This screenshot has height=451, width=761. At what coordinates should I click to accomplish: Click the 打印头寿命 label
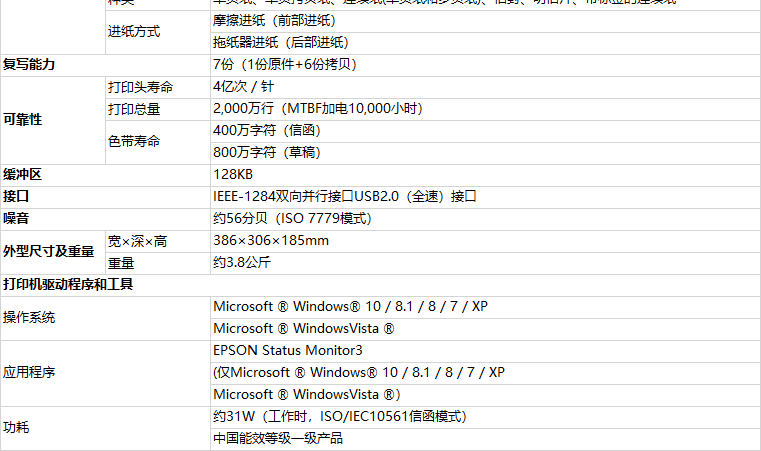140,87
